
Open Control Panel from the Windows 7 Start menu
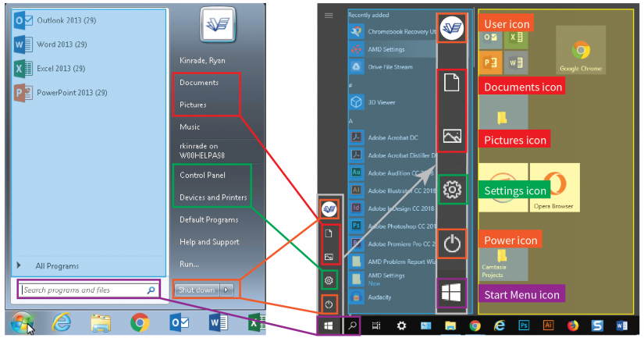pos(202,175)
